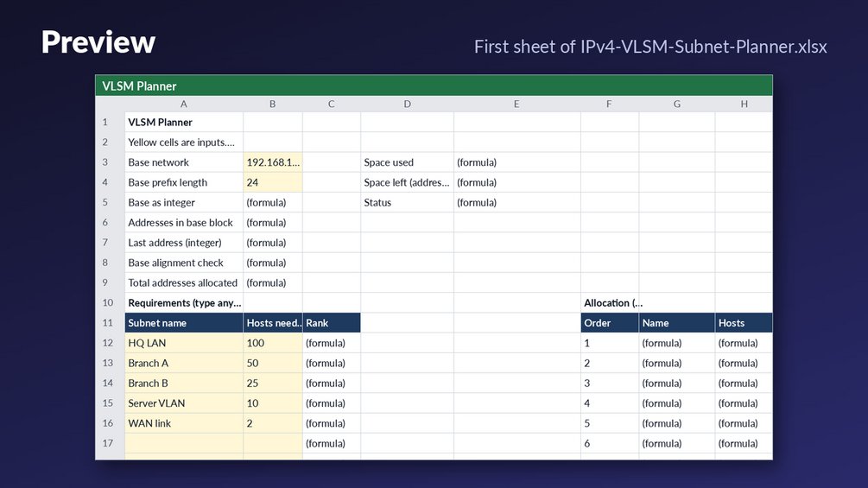The image size is (868, 488).
Task: Select the 'Addresses in base block' cell
Action: [x=184, y=223]
